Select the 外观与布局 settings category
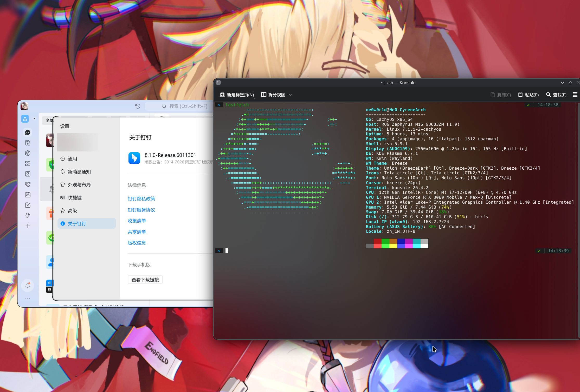 [x=87, y=185]
